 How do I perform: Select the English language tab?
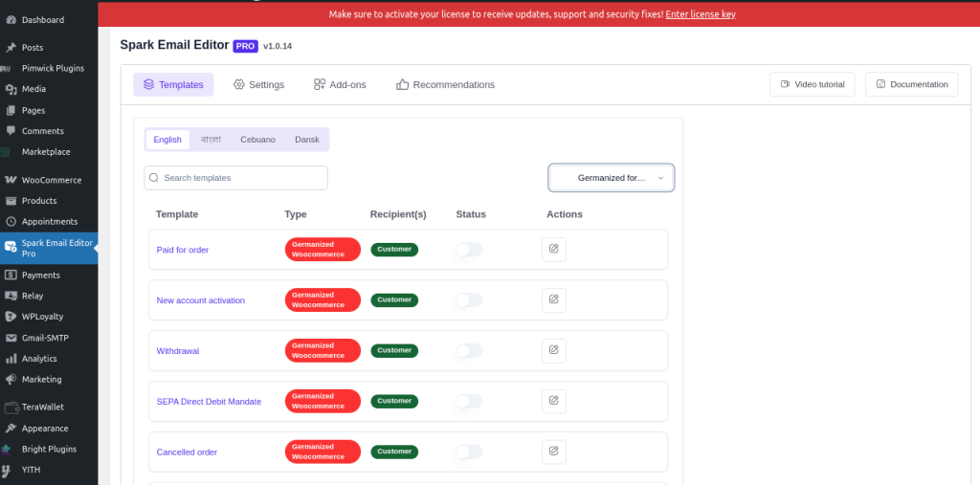[167, 140]
